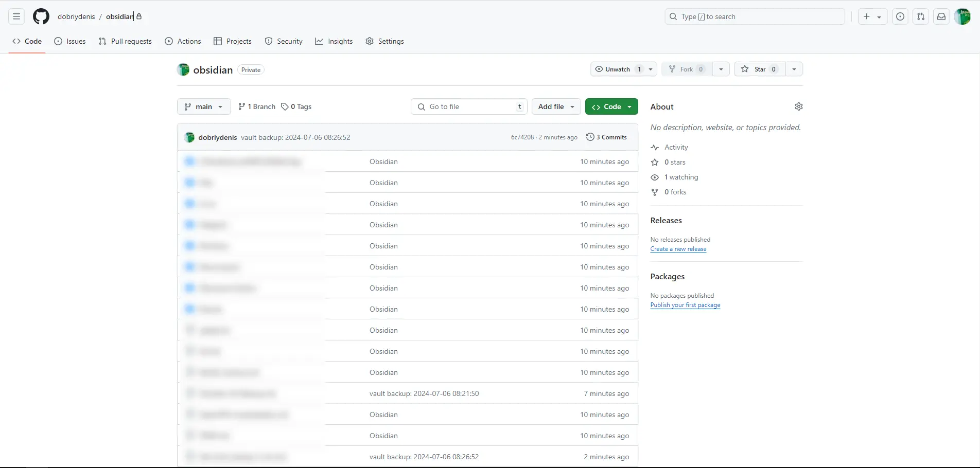Click dobriydenis author name in commit bar
This screenshot has width=980, height=468.
(x=218, y=137)
